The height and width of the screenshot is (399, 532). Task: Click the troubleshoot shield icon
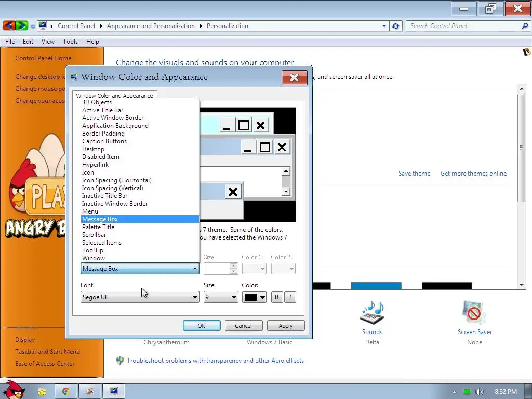(x=120, y=361)
